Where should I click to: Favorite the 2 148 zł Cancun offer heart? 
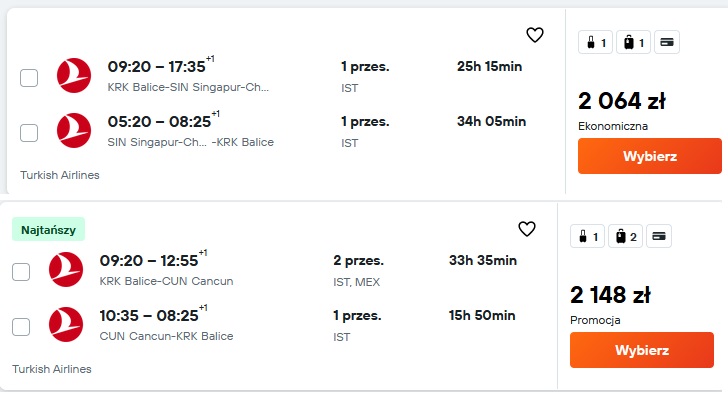[x=526, y=229]
